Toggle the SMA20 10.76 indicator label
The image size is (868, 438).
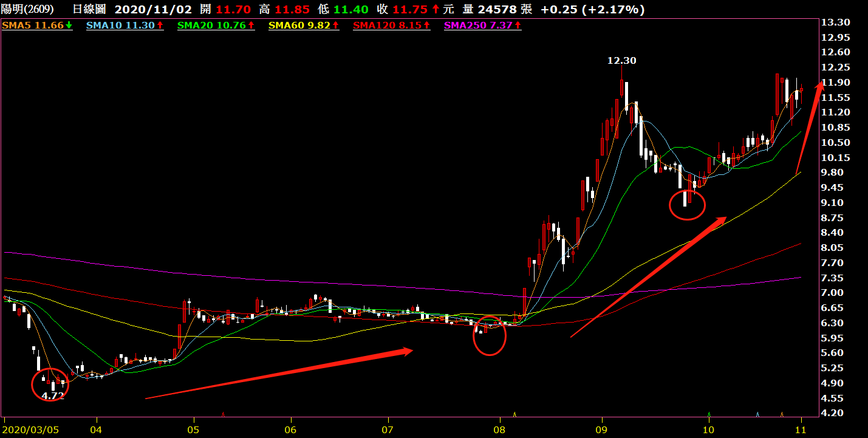[213, 26]
